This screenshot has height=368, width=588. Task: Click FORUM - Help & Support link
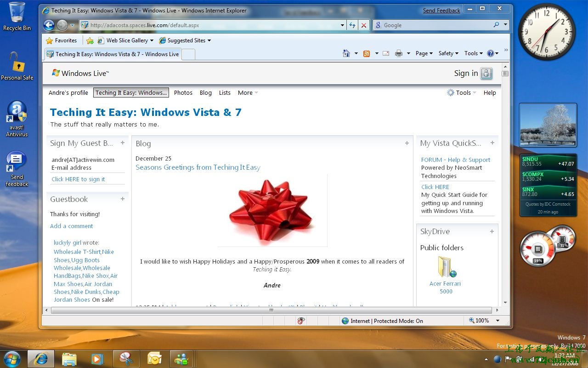(x=456, y=160)
